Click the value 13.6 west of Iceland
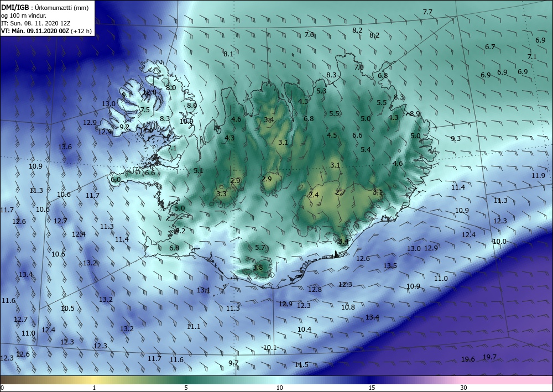The height and width of the screenshot is (392, 553). 65,147
